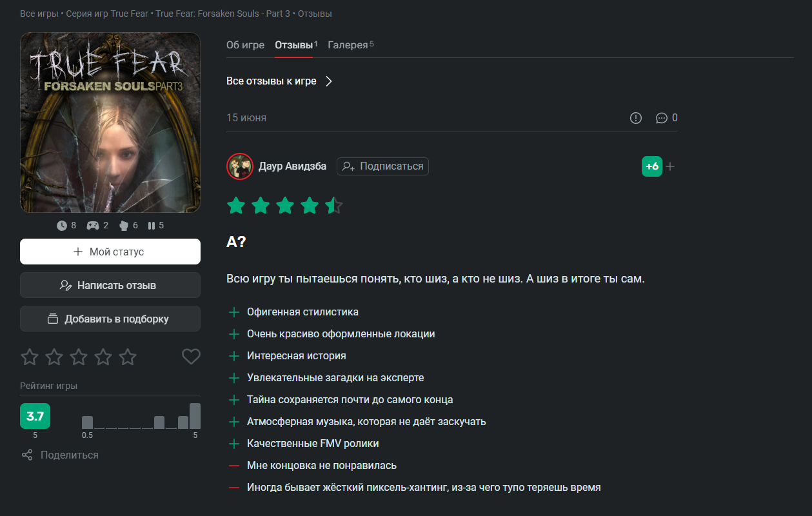The width and height of the screenshot is (812, 516).
Task: Open Даур Авидзба's avatar
Action: click(x=239, y=166)
